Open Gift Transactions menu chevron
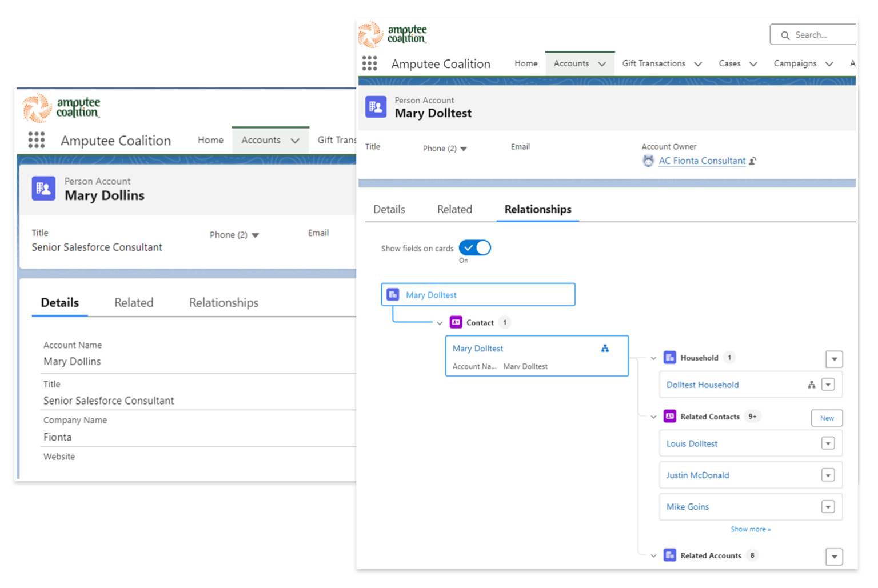Screen dimensions: 878x588 pyautogui.click(x=698, y=64)
